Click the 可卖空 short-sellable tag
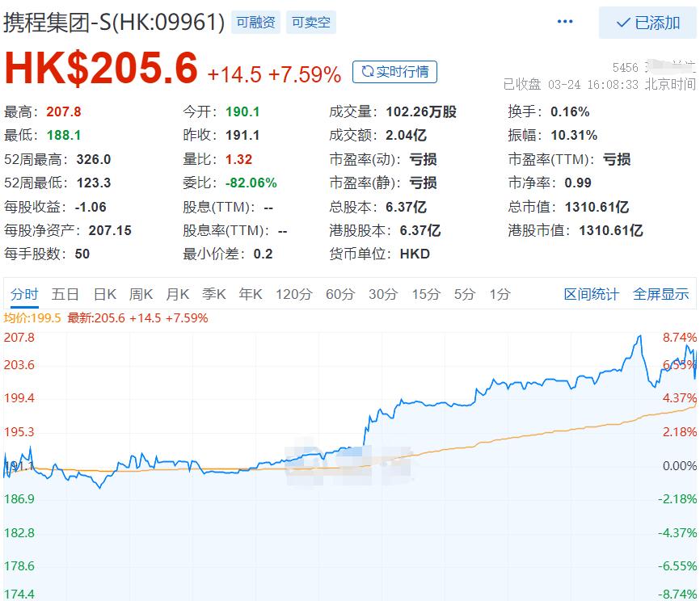 pyautogui.click(x=311, y=23)
